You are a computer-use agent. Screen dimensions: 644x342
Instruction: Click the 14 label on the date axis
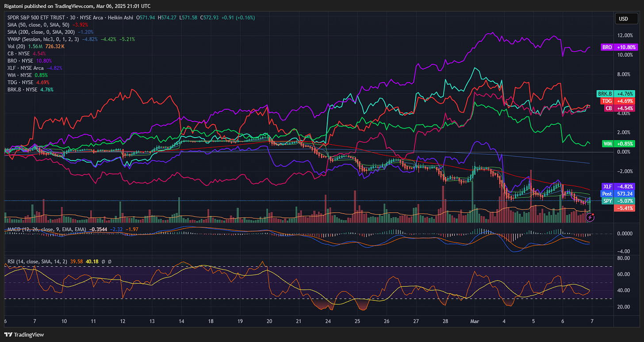[x=181, y=322]
